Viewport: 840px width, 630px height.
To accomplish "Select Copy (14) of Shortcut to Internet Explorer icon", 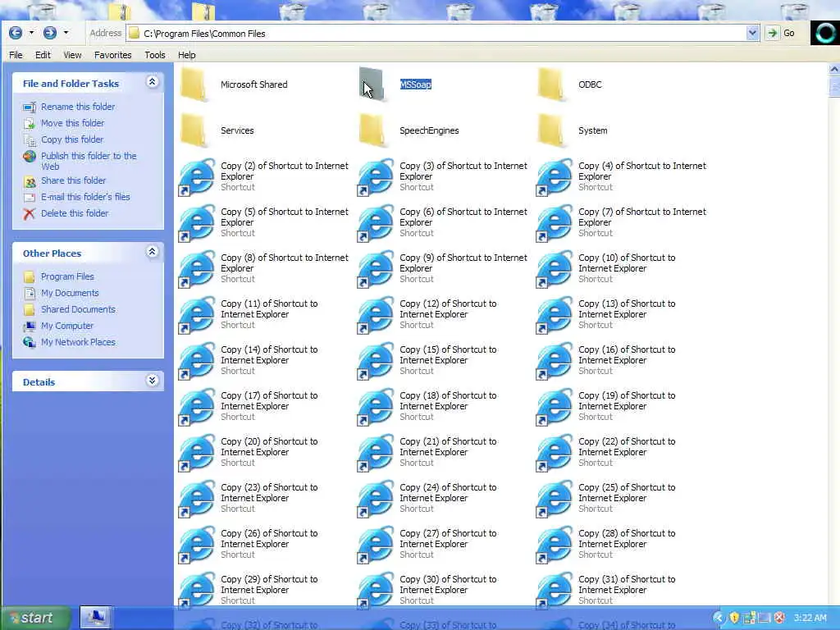I will pyautogui.click(x=197, y=361).
